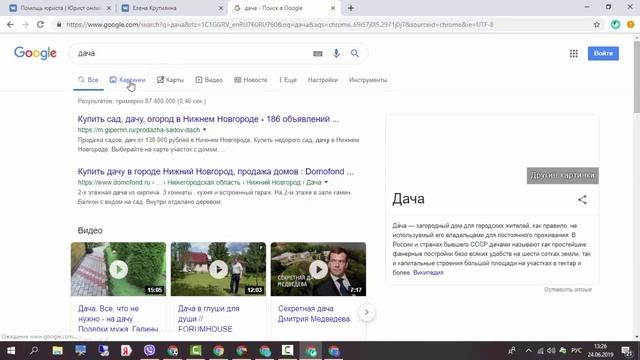Click Оставить отзыв feedback link

[567, 289]
